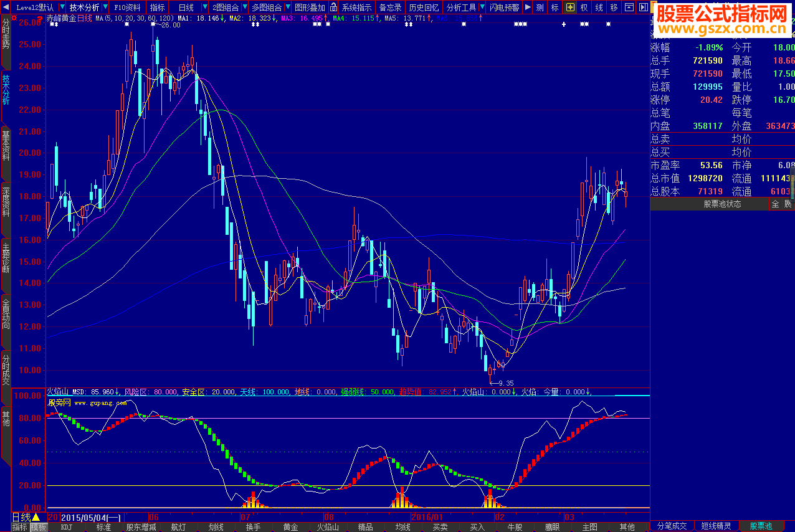Switch to the 换手 bottom tab
Viewport: 795px width, 532px height.
pos(254,527)
